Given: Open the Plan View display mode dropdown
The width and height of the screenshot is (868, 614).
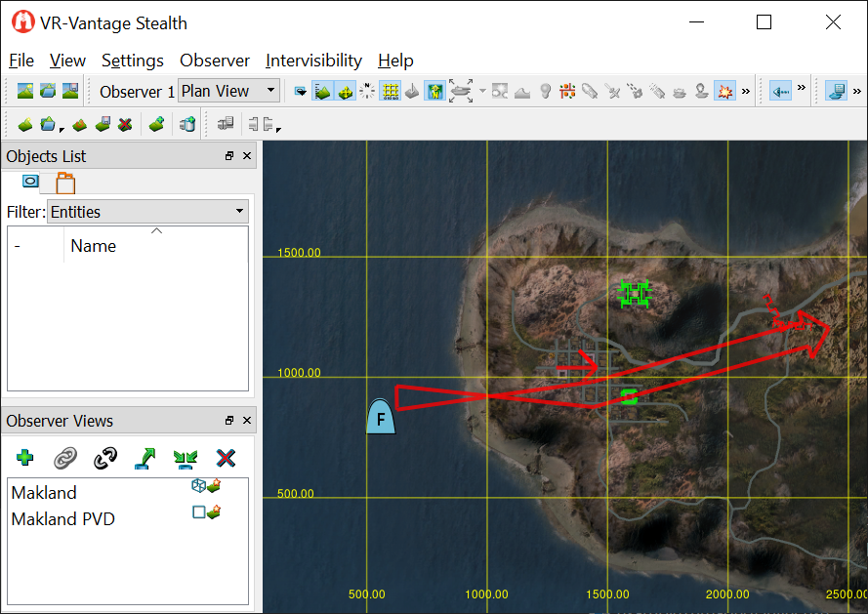Looking at the screenshot, I should pos(228,91).
